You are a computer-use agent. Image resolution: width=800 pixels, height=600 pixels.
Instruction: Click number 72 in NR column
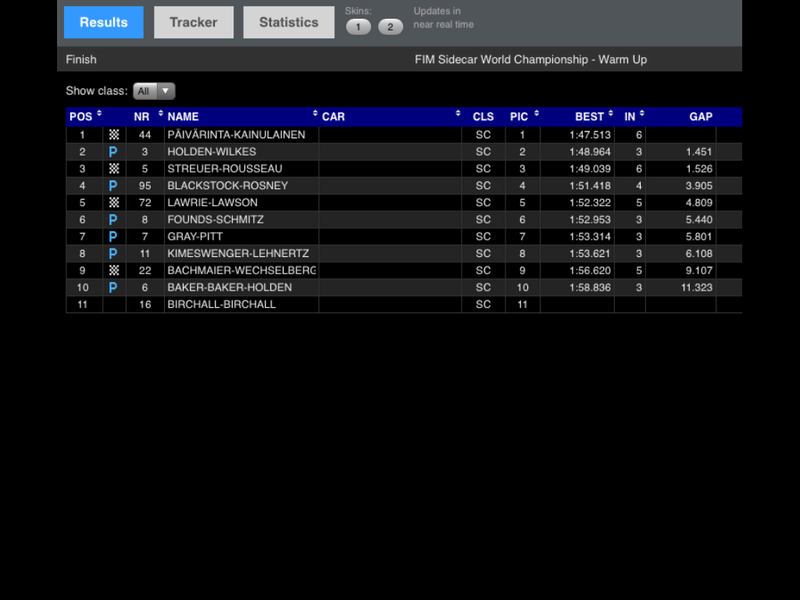click(145, 203)
